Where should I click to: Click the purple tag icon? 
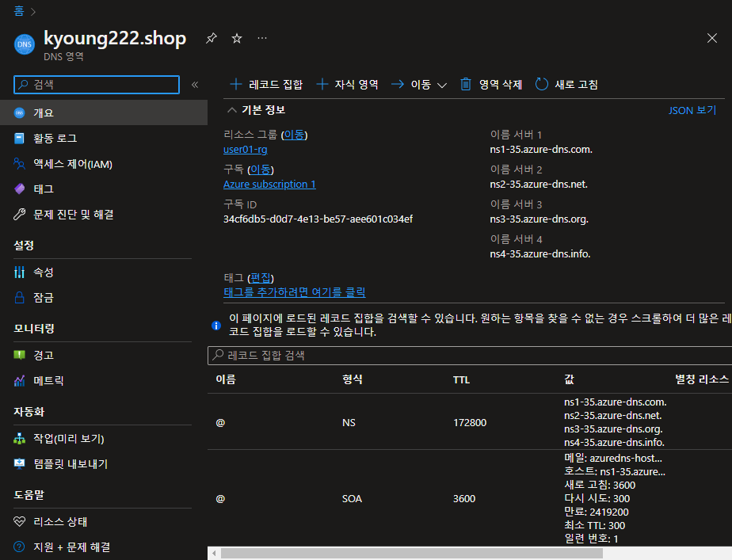(x=20, y=189)
